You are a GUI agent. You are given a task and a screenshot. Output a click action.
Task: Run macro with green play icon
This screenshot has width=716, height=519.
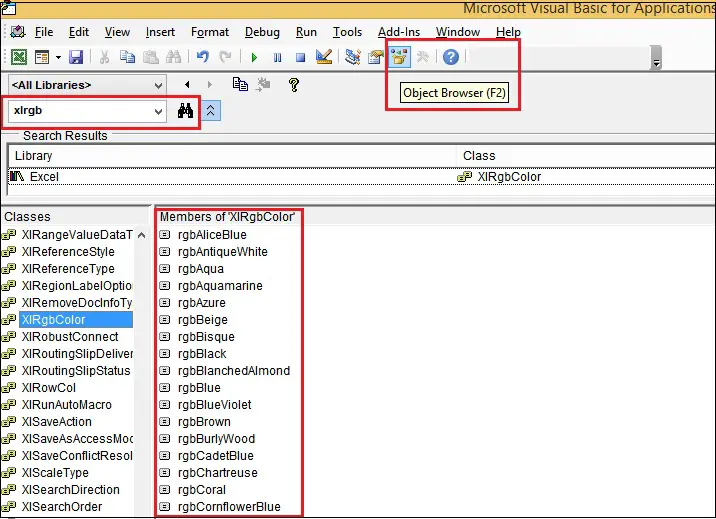[254, 58]
